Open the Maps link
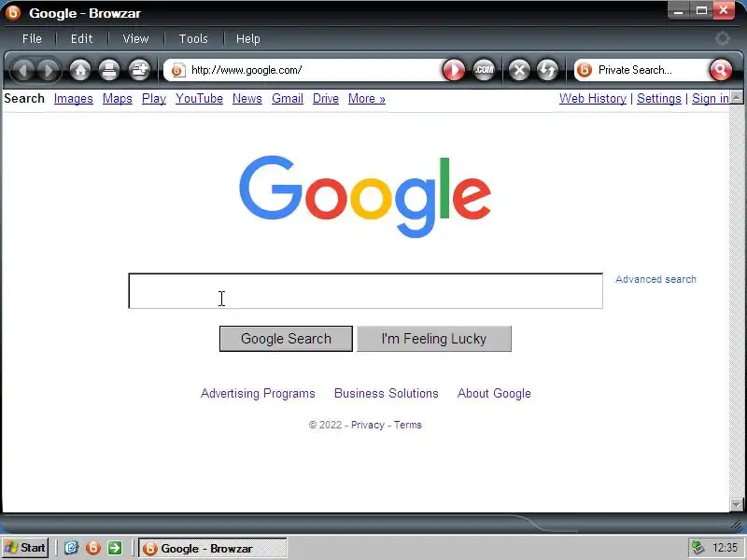Screen dimensions: 747x560 [x=118, y=99]
